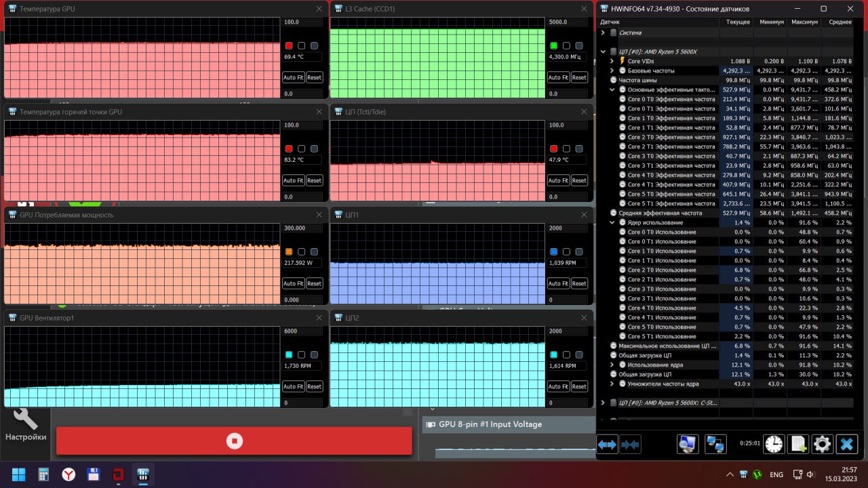Close the GPU Вентилятор1 graph window
This screenshot has width=868, height=488.
click(x=319, y=318)
